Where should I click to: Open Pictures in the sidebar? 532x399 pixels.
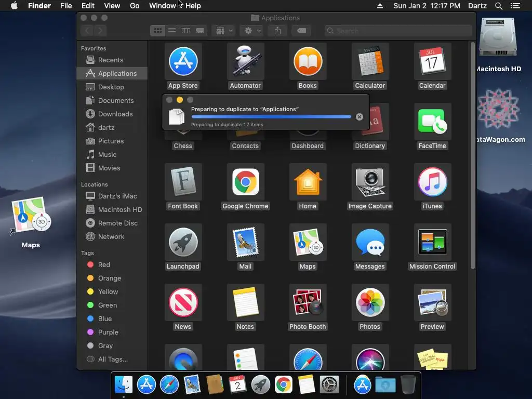pyautogui.click(x=112, y=141)
